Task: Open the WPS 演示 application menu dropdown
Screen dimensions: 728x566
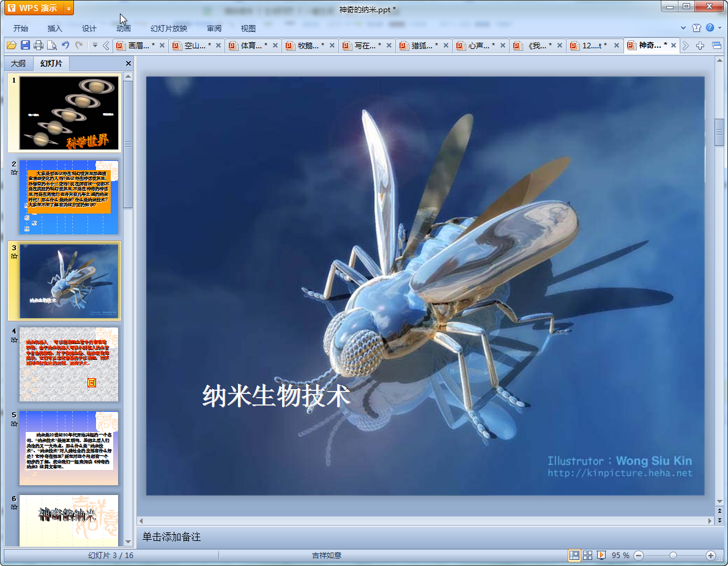Action: click(x=69, y=9)
